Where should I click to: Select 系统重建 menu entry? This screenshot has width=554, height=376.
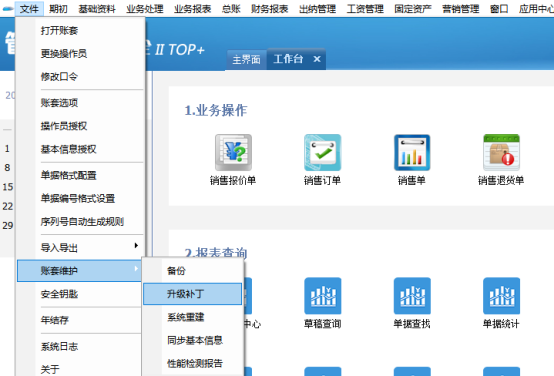click(193, 317)
